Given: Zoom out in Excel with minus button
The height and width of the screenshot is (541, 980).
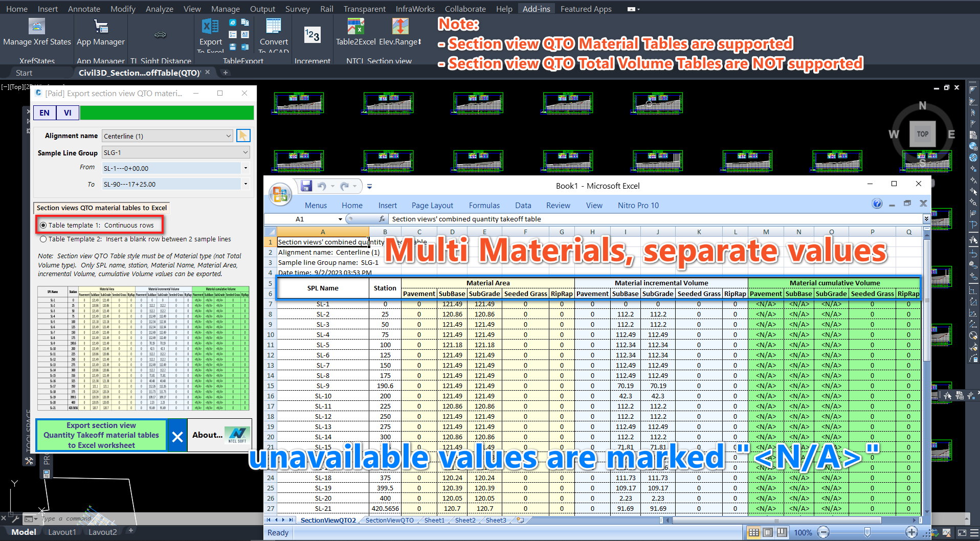Looking at the screenshot, I should point(823,532).
